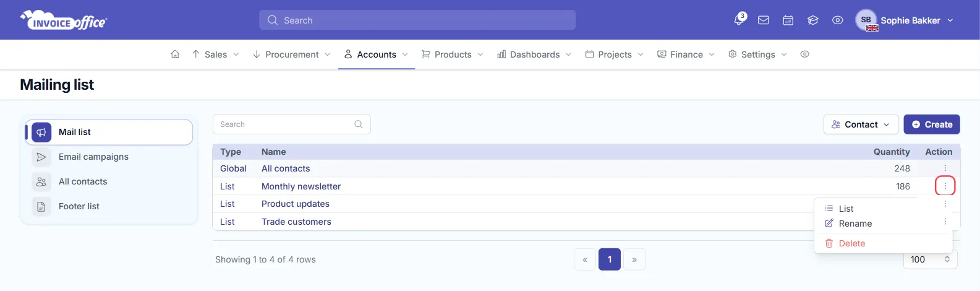This screenshot has height=291, width=980.
Task: Open action menu for Product updates row
Action: [x=945, y=204]
